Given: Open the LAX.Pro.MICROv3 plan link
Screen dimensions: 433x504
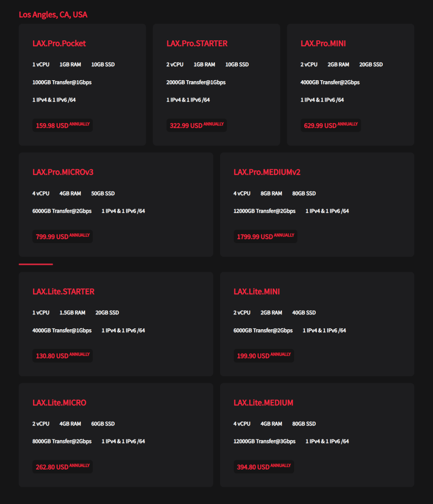Looking at the screenshot, I should coord(63,172).
